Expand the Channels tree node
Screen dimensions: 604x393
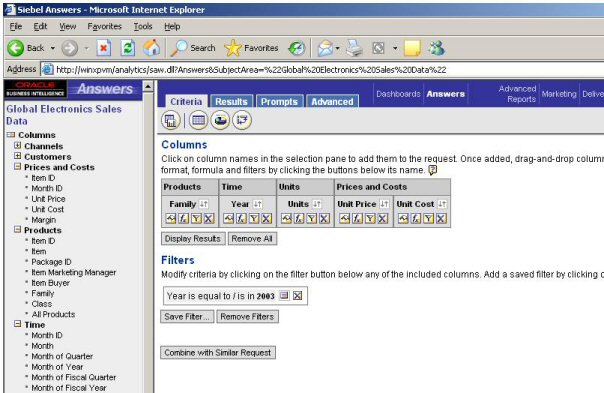[x=17, y=146]
